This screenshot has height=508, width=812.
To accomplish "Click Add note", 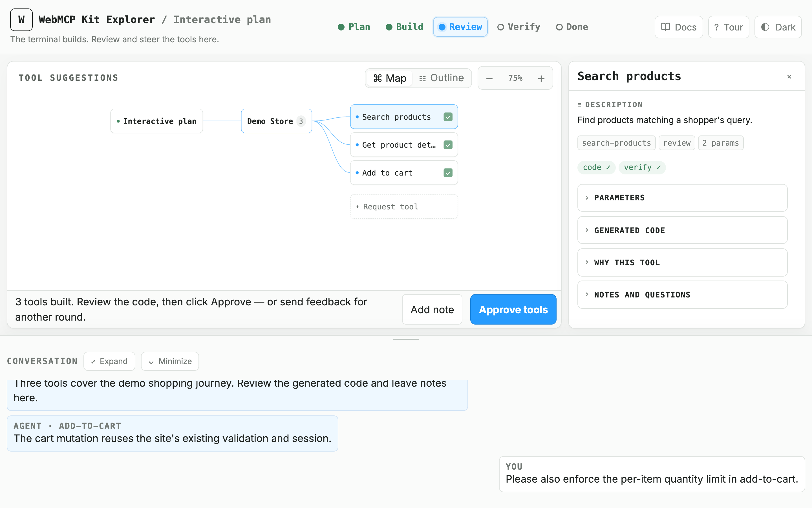I will pyautogui.click(x=432, y=309).
